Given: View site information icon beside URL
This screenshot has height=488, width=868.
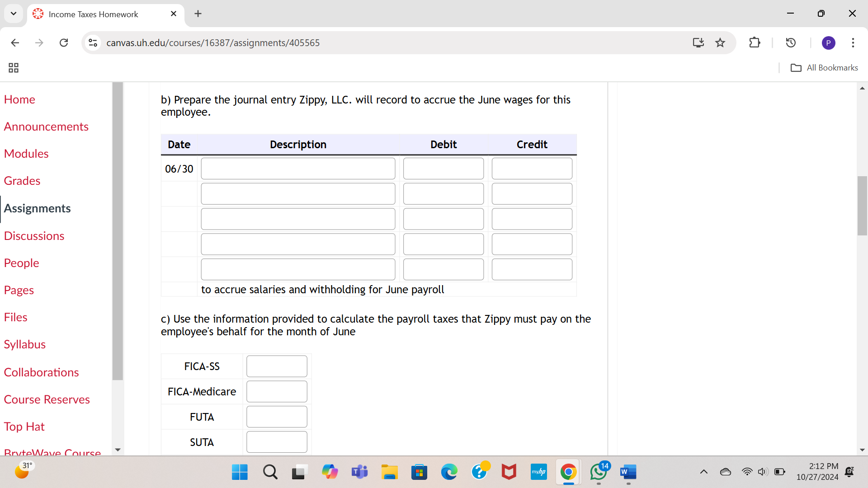Looking at the screenshot, I should (93, 42).
